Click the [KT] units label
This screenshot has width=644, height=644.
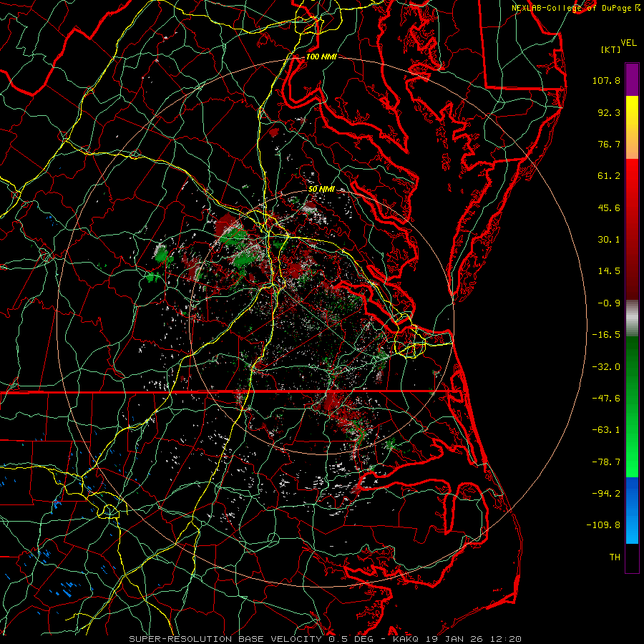pos(611,49)
